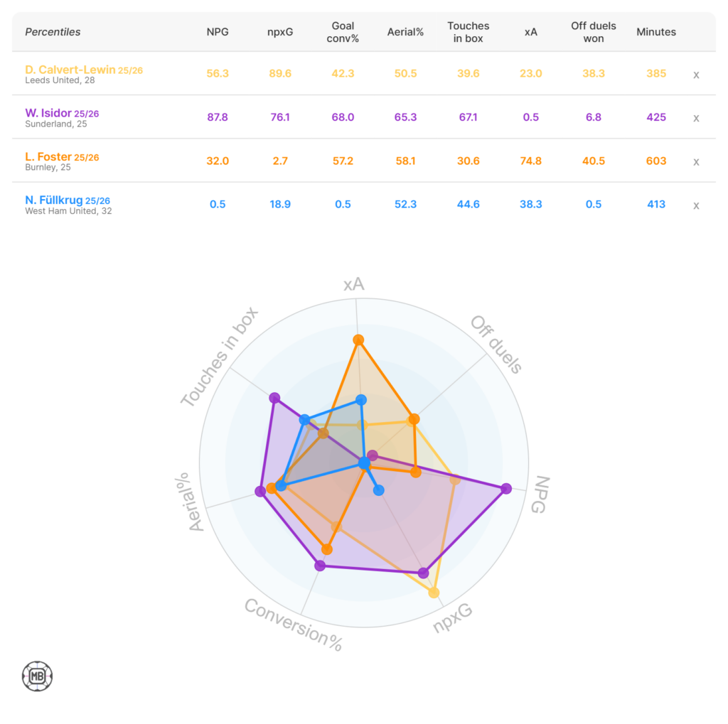Sort by Aerial% column header
728x724 pixels.
pyautogui.click(x=405, y=32)
